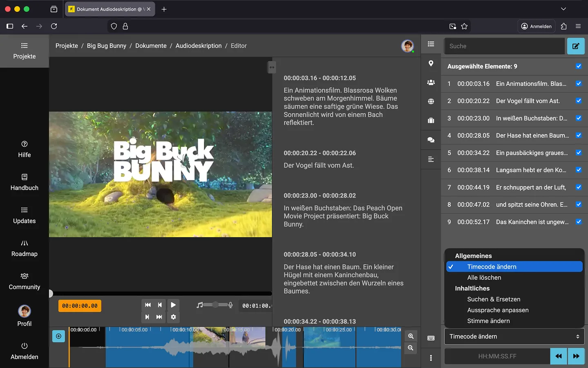588x368 pixels.
Task: Open player settings gear icon
Action: [x=173, y=317]
